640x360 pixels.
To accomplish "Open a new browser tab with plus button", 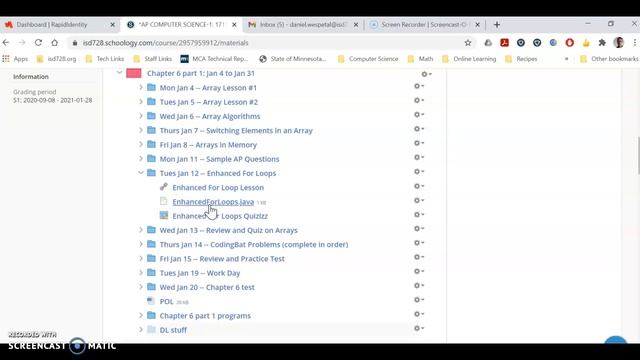I will [x=497, y=25].
